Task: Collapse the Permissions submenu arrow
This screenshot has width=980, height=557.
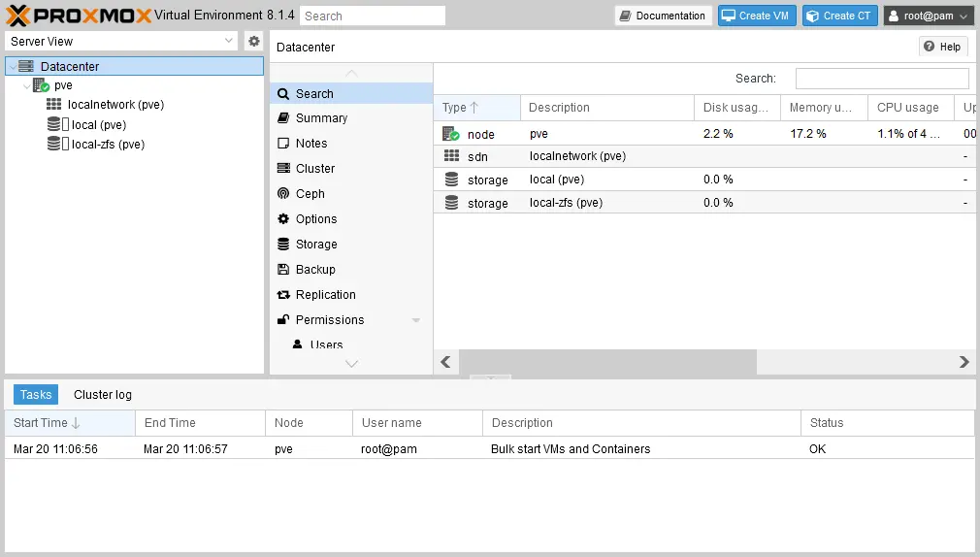Action: click(x=415, y=320)
